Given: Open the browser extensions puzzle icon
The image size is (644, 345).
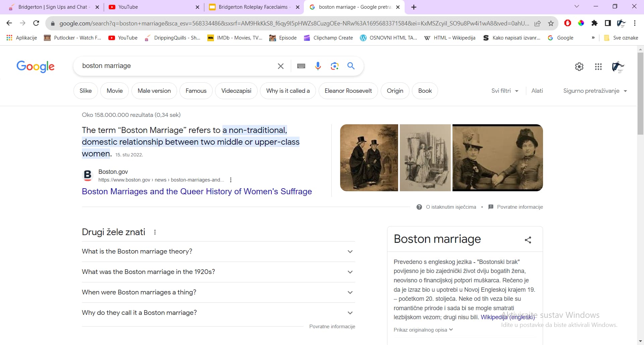Looking at the screenshot, I should pos(594,23).
